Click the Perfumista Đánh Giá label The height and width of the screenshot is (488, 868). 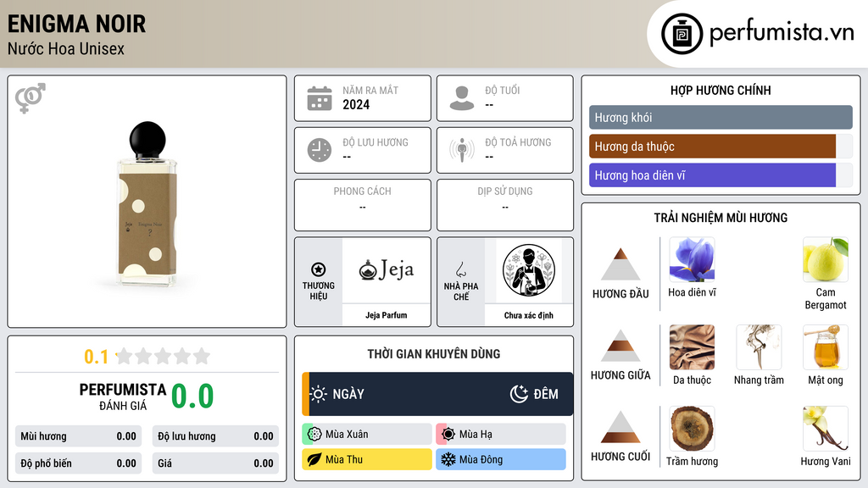tap(123, 396)
